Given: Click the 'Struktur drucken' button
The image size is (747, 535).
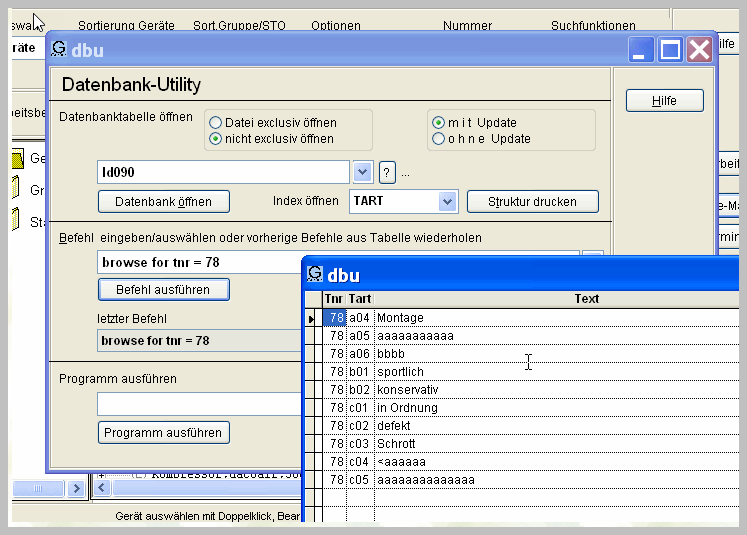Looking at the screenshot, I should pyautogui.click(x=532, y=201).
